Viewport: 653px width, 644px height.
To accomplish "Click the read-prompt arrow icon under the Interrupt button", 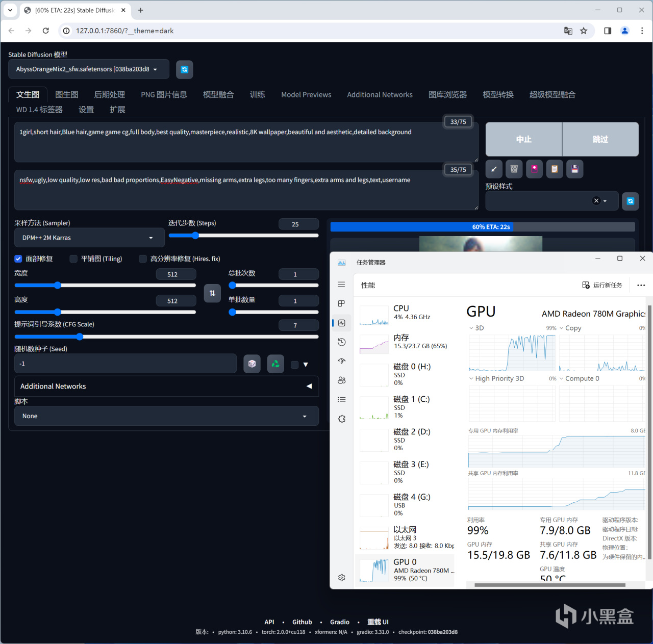I will point(493,169).
